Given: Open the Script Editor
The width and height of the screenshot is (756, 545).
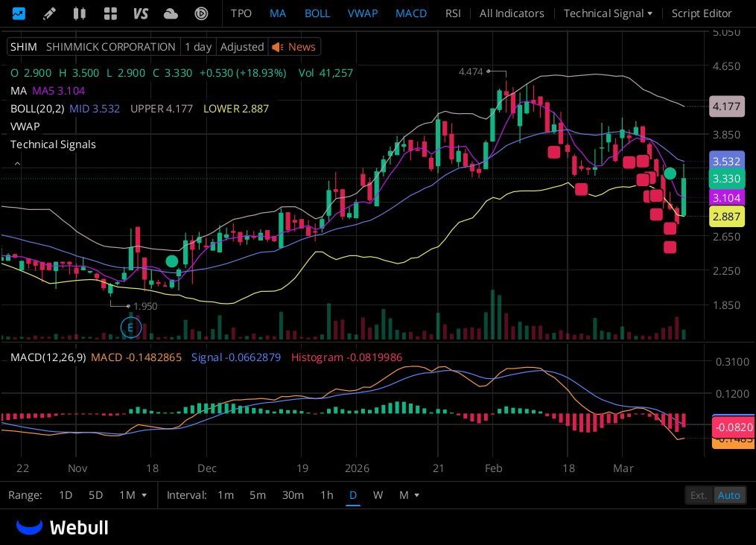Looking at the screenshot, I should (x=702, y=13).
